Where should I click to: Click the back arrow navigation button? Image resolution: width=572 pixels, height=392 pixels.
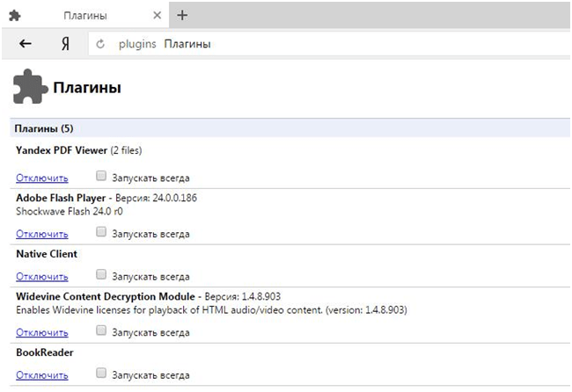26,44
